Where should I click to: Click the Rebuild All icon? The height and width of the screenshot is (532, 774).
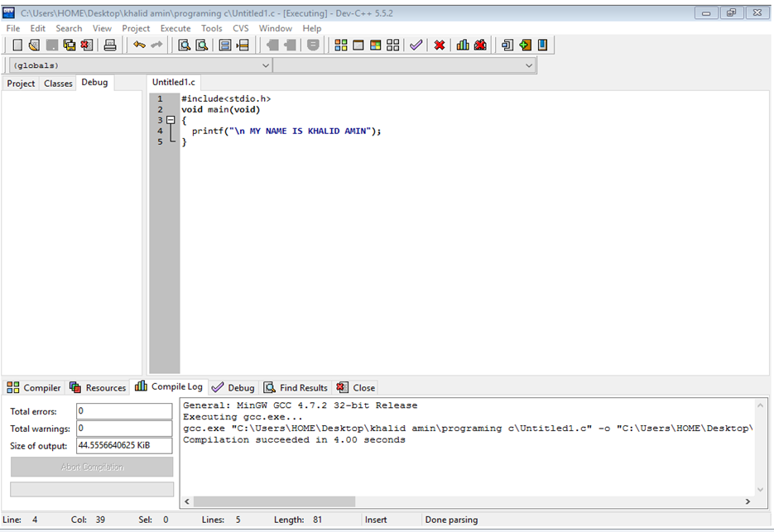point(393,46)
